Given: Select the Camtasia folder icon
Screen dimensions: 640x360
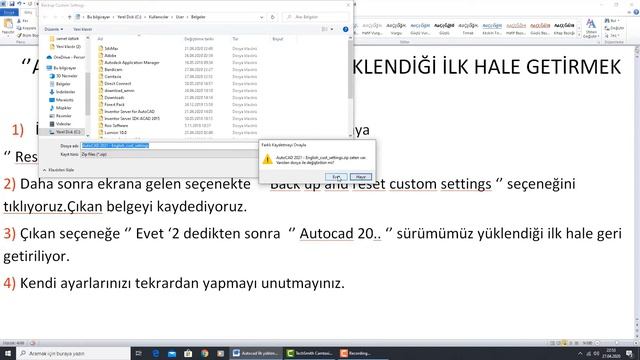Looking at the screenshot, I should click(x=101, y=76).
